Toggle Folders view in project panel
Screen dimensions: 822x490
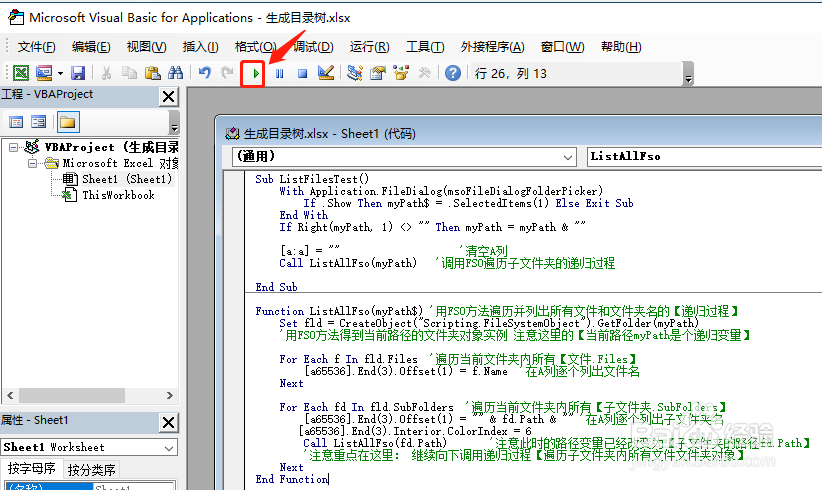(x=68, y=122)
